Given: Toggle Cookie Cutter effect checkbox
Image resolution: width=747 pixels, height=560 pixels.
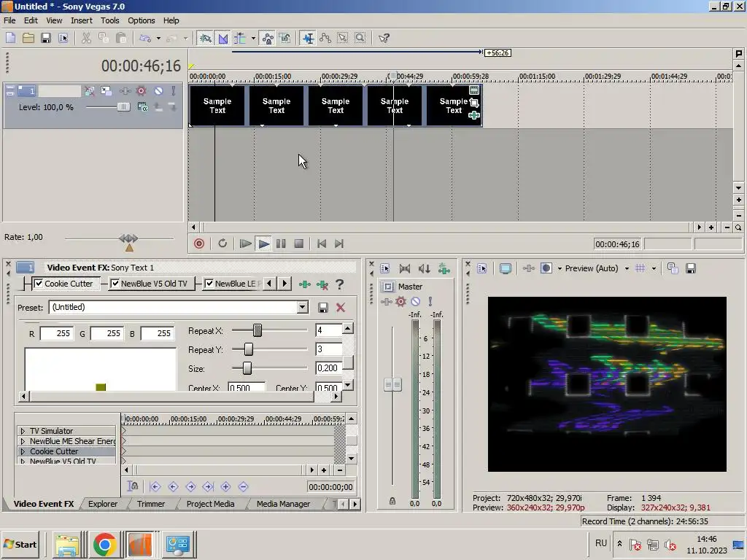Looking at the screenshot, I should click(39, 284).
